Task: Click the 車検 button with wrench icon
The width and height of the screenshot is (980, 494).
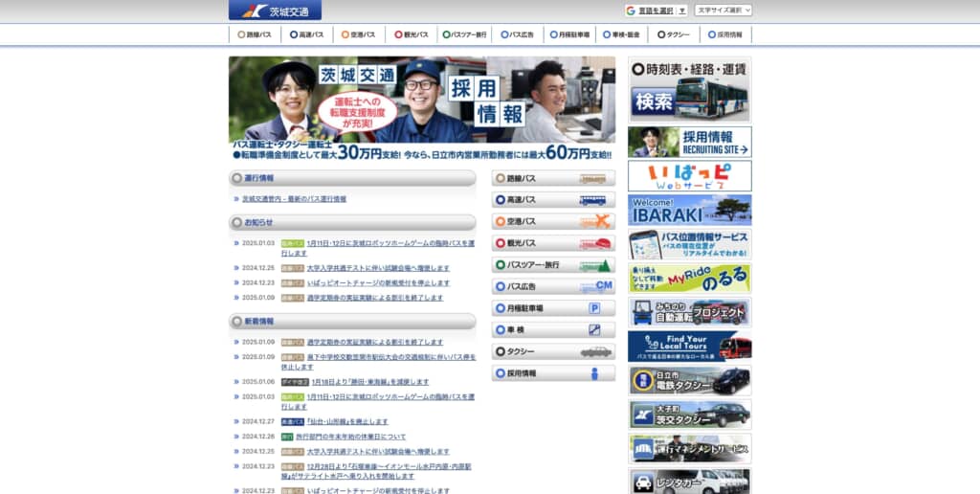Action: tap(553, 329)
